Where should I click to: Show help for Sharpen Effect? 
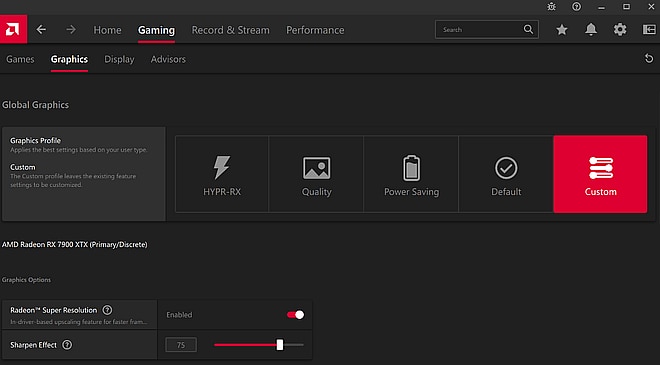pyautogui.click(x=67, y=345)
